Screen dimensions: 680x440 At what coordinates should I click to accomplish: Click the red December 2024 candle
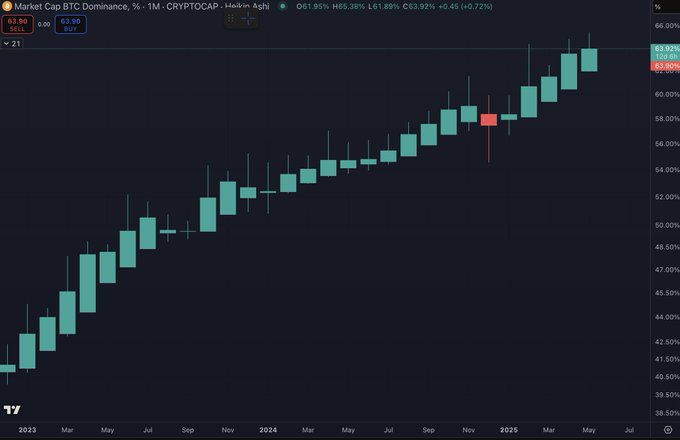(489, 120)
